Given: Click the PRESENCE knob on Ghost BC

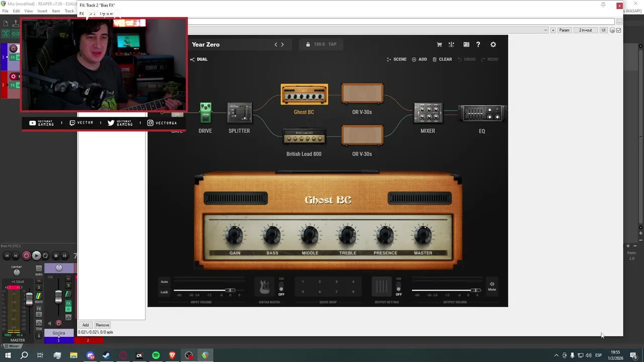Looking at the screenshot, I should (385, 235).
